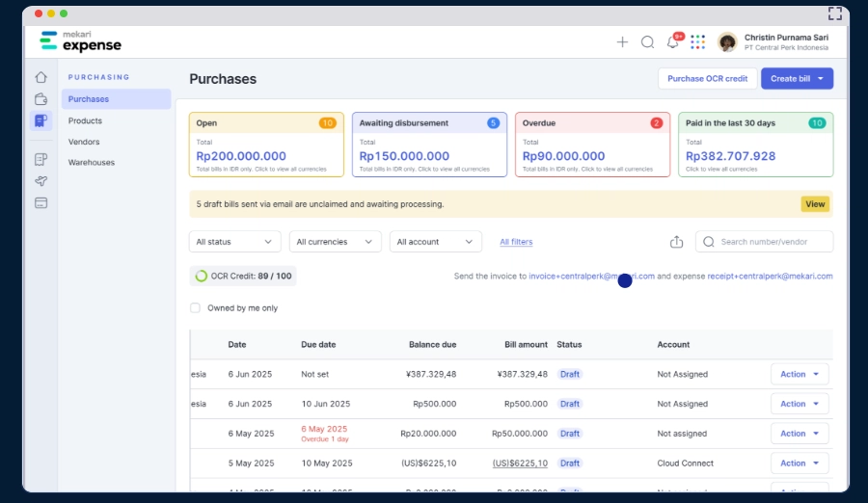Expand the Create bill dropdown arrow

pos(821,79)
